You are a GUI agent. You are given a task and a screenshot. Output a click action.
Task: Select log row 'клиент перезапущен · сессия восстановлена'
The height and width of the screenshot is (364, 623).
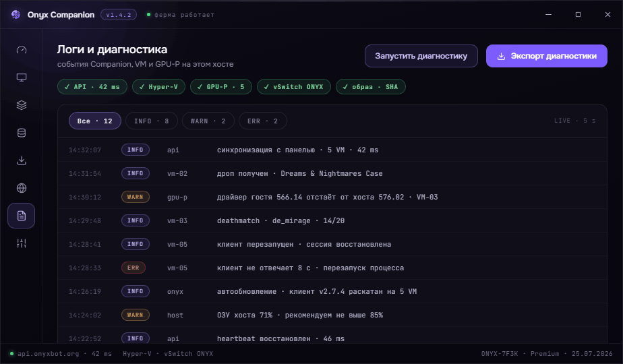point(332,245)
